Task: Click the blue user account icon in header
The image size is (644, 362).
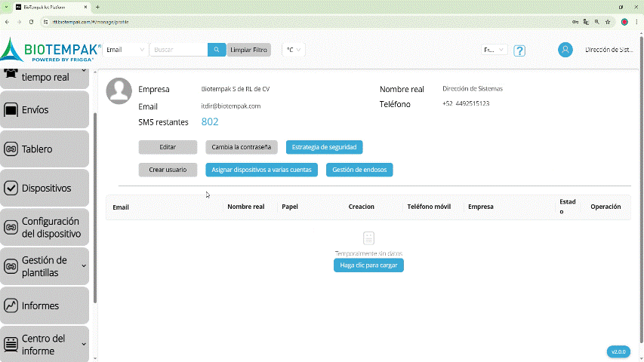Action: click(x=565, y=50)
